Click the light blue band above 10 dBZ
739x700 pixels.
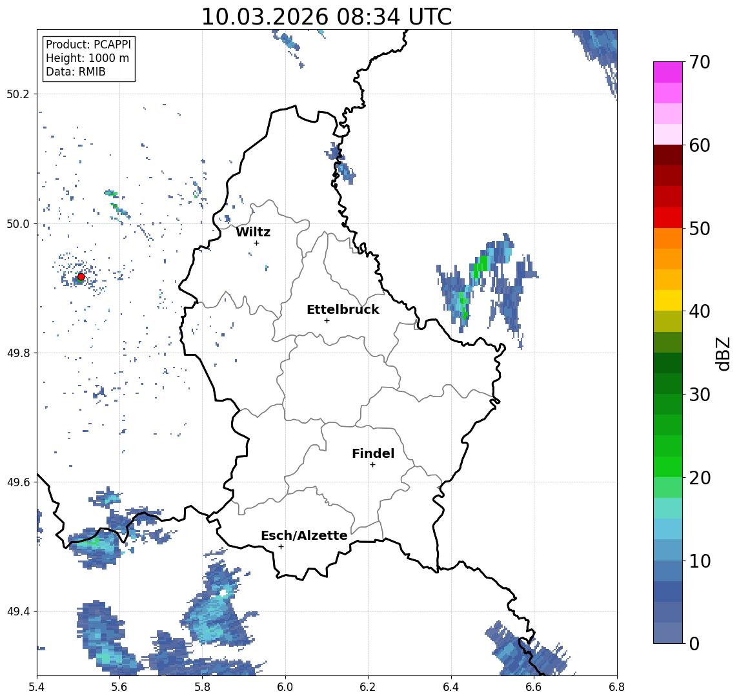click(668, 550)
